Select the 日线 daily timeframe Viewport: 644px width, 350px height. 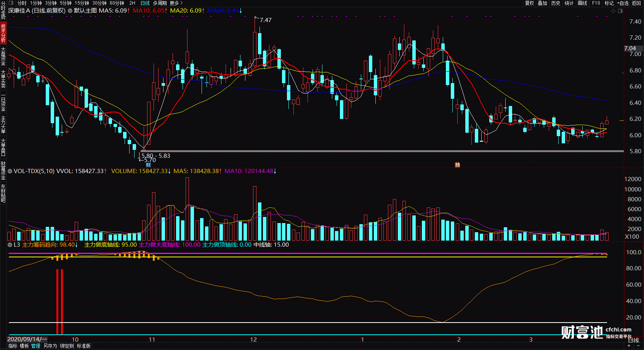(145, 3)
